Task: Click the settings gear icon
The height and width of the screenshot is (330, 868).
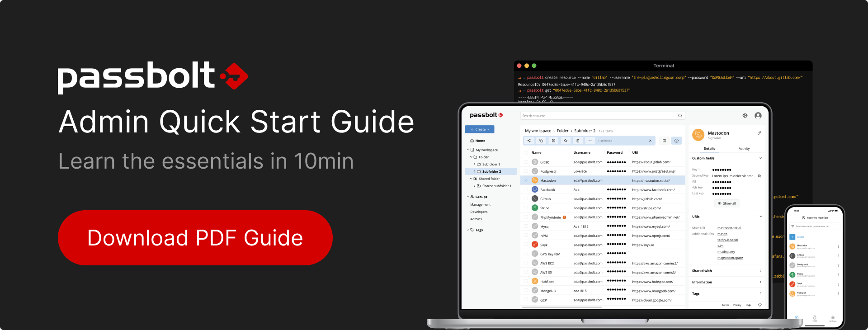Action: [x=745, y=116]
